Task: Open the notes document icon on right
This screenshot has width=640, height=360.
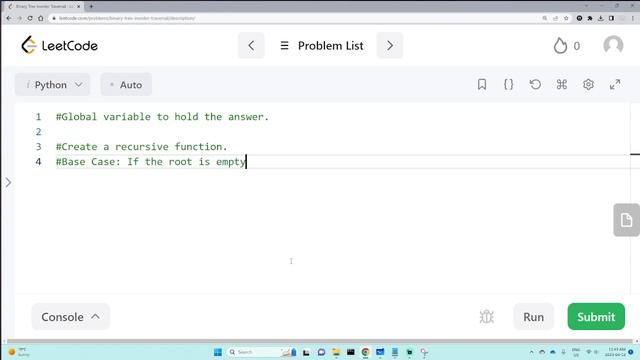Action: 626,220
